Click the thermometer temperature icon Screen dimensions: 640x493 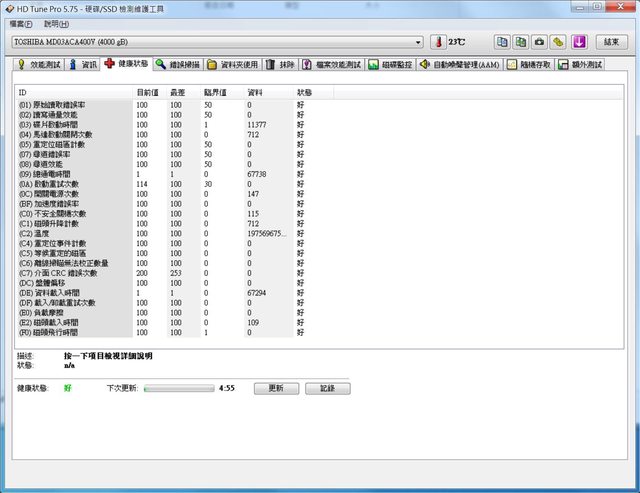coord(437,42)
